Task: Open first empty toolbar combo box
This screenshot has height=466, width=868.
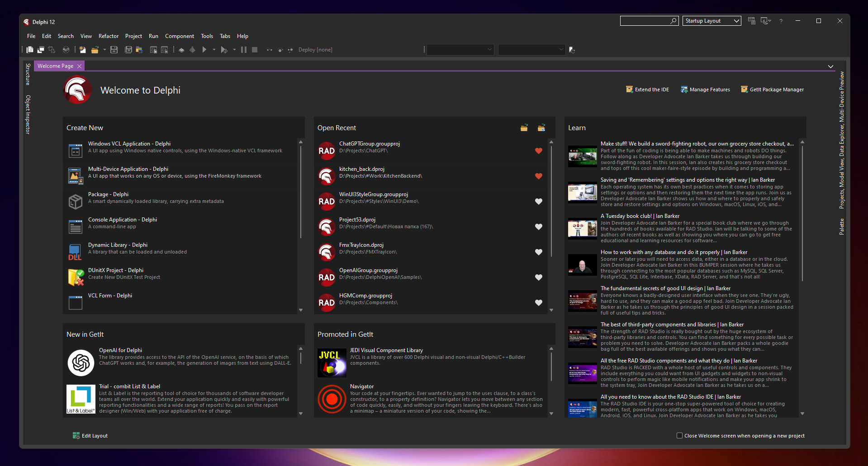Action: (x=460, y=50)
